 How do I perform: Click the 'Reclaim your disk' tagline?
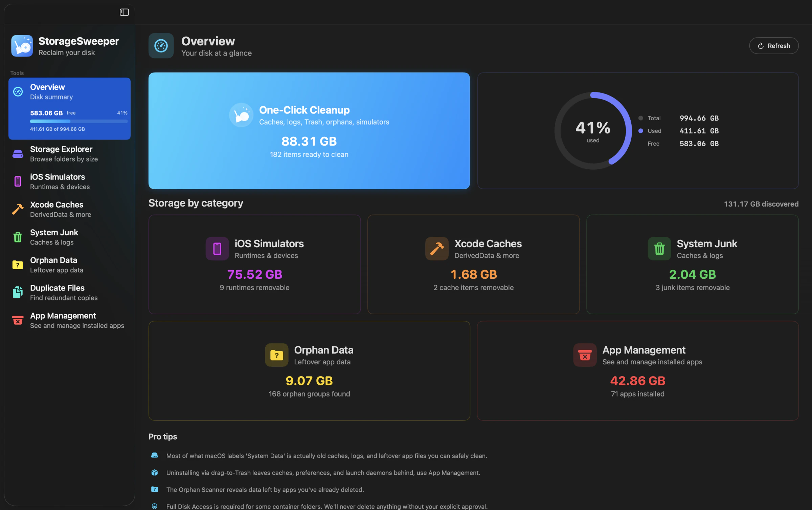tap(67, 53)
